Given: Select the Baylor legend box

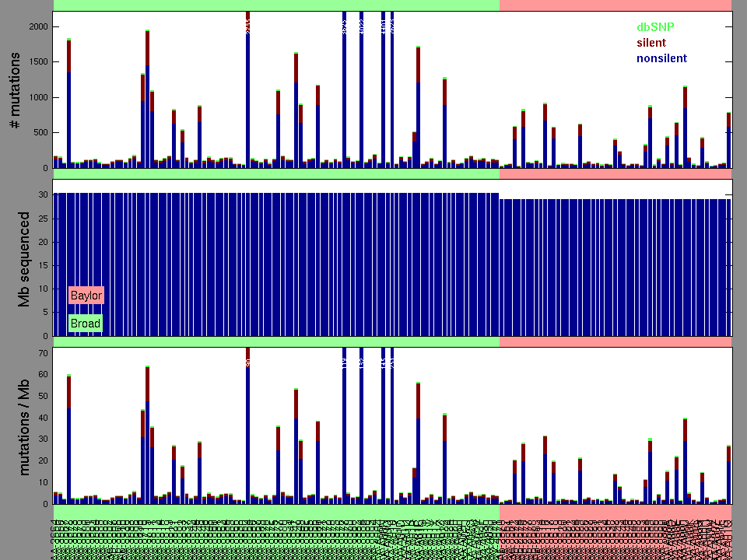Looking at the screenshot, I should tap(86, 296).
